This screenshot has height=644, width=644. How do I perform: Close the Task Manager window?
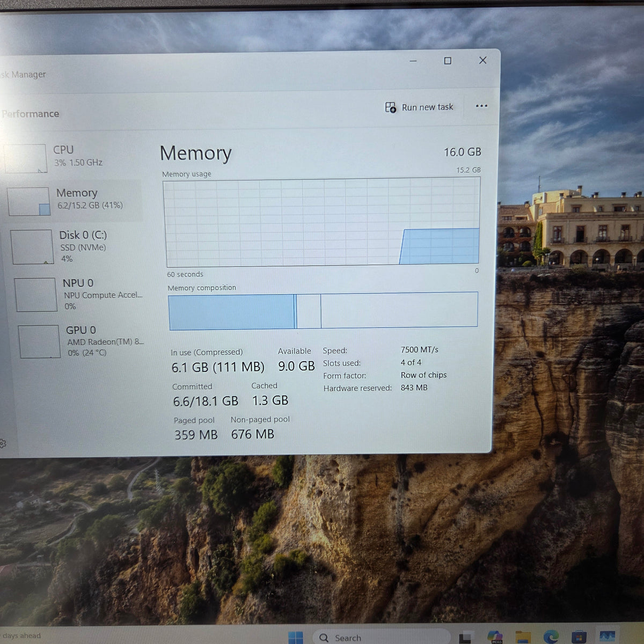[x=482, y=60]
